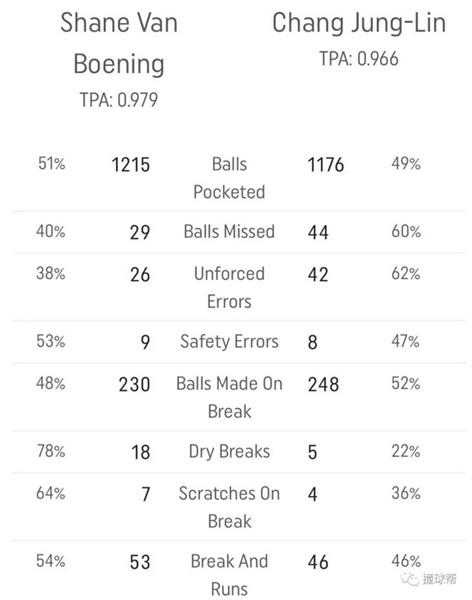The height and width of the screenshot is (600, 472).
Task: Select the Scratches On Break label
Action: 229,507
